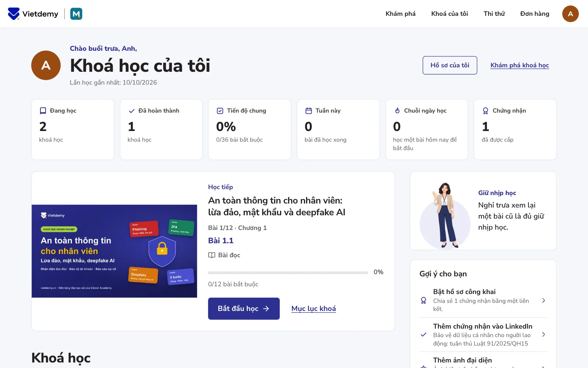Click the flame icon beside Chuỗi ngày học

pyautogui.click(x=397, y=111)
